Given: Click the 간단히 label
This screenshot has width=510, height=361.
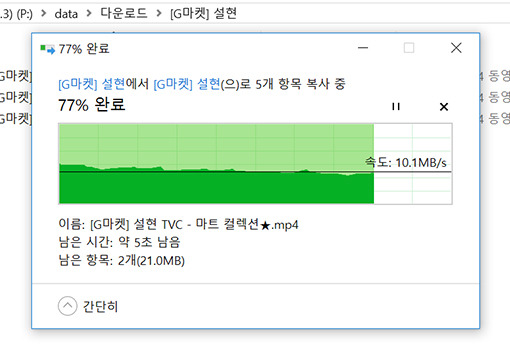Looking at the screenshot, I should (x=100, y=306).
